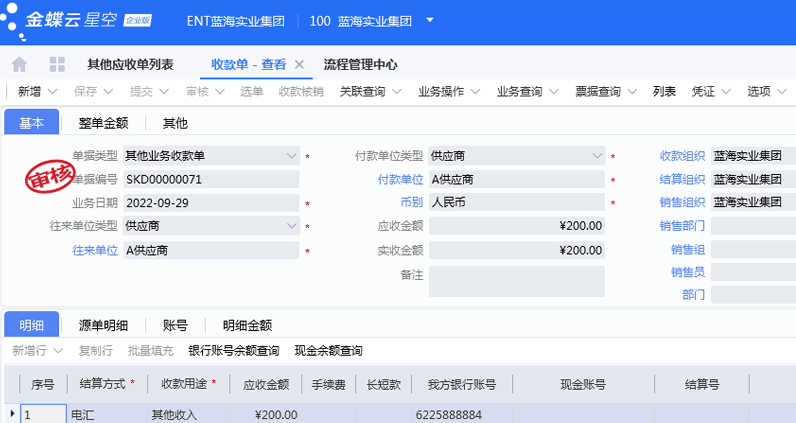
Task: Select row indicator arrow for row 1
Action: click(x=12, y=414)
